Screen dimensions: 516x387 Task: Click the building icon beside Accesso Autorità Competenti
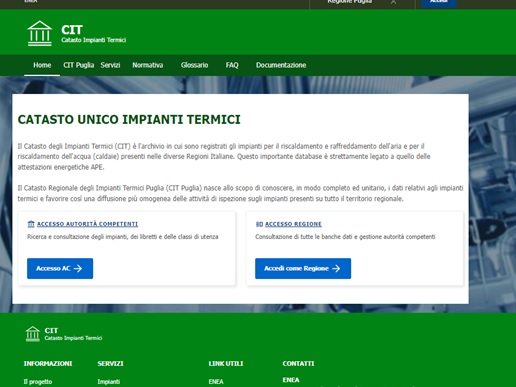[31, 224]
